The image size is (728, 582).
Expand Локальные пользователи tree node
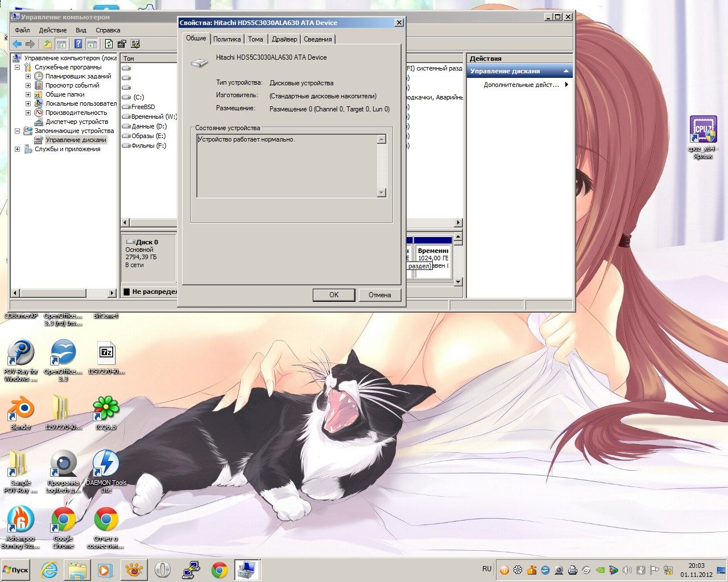coord(28,103)
